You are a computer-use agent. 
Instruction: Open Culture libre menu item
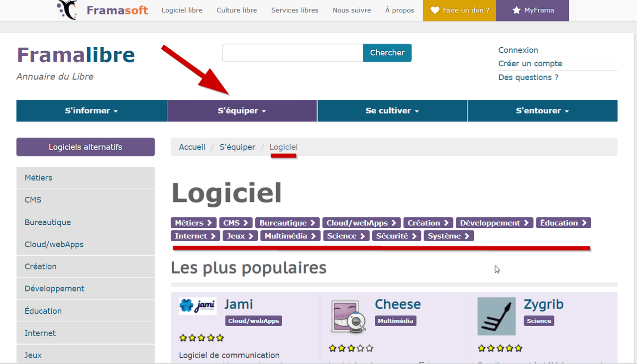[x=237, y=10]
